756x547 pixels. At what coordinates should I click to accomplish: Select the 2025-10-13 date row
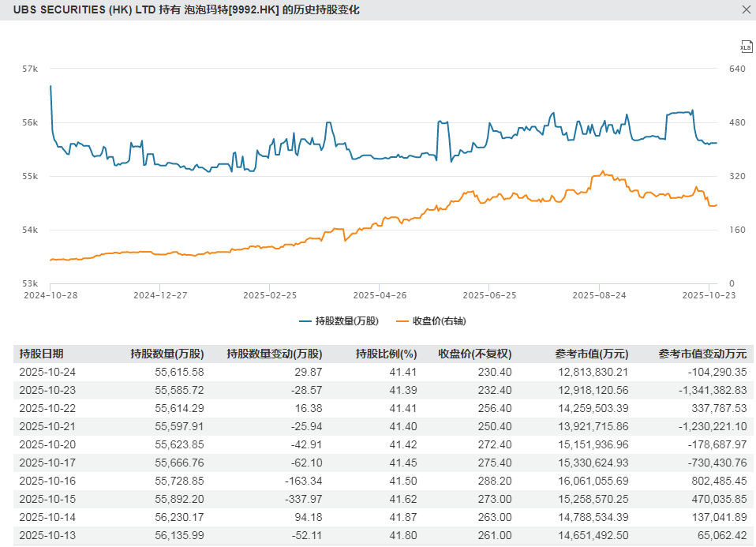point(47,535)
